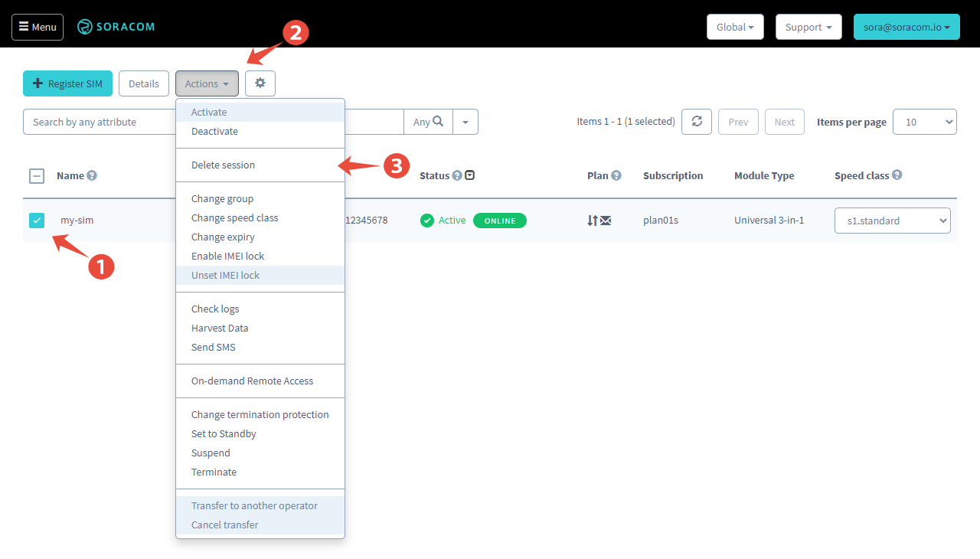This screenshot has height=559, width=980.
Task: Open the Details button
Action: click(144, 83)
